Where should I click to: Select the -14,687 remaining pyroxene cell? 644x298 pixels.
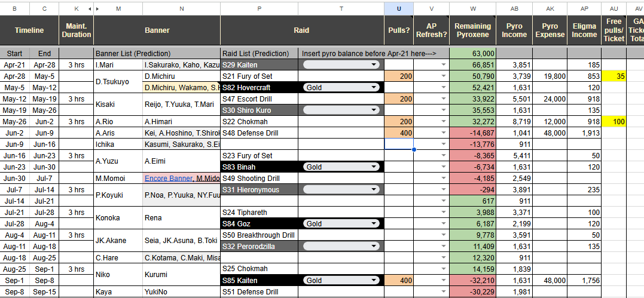[473, 133]
